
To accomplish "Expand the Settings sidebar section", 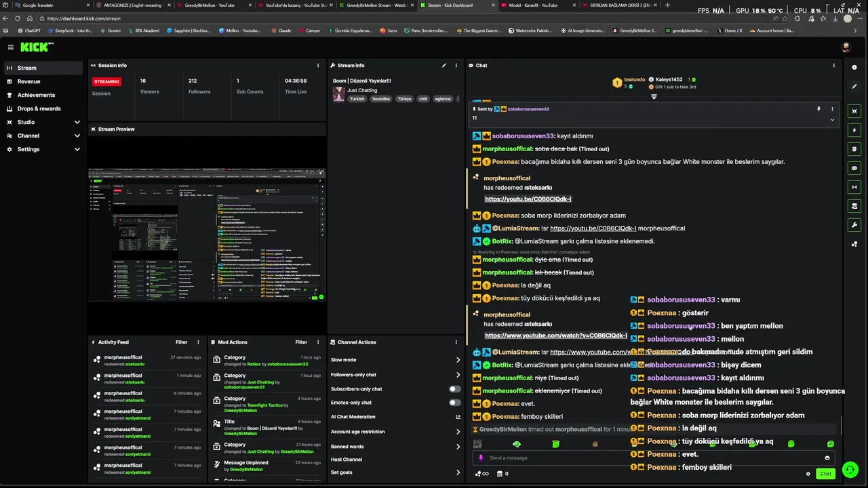I will pyautogui.click(x=77, y=149).
